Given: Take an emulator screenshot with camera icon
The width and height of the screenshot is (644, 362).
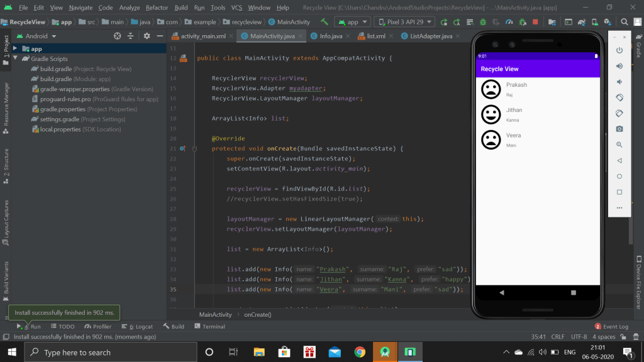Looking at the screenshot, I should click(619, 129).
